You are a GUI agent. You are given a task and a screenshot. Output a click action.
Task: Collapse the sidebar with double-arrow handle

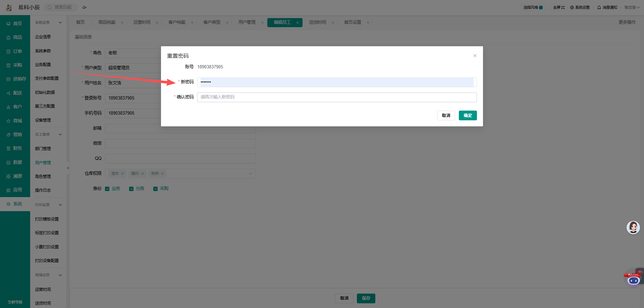pos(68,168)
